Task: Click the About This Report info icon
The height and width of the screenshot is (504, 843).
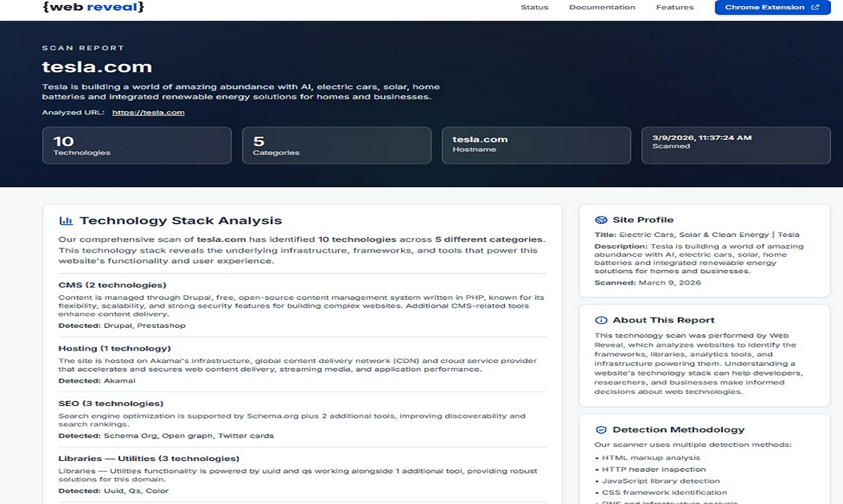Action: tap(601, 320)
